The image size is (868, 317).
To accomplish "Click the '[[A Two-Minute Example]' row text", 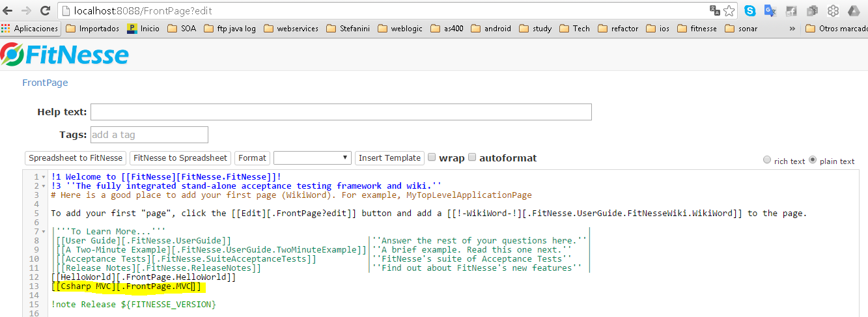I will [211, 250].
